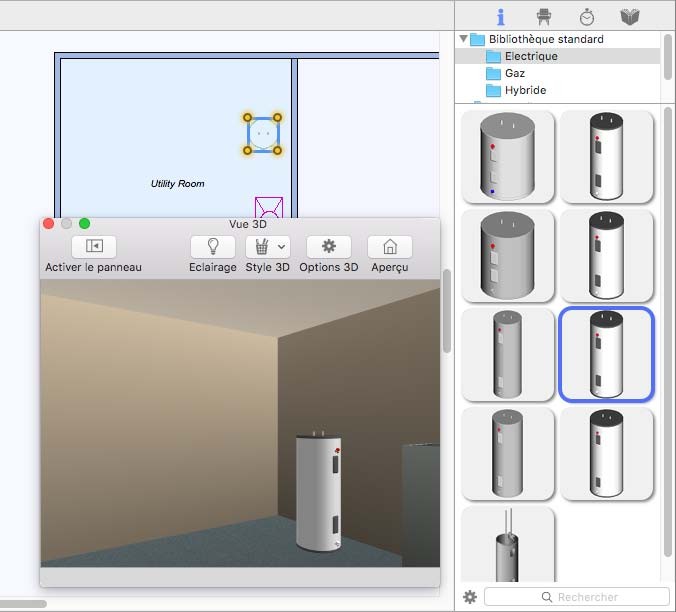Open Options 3D gear settings

[328, 247]
